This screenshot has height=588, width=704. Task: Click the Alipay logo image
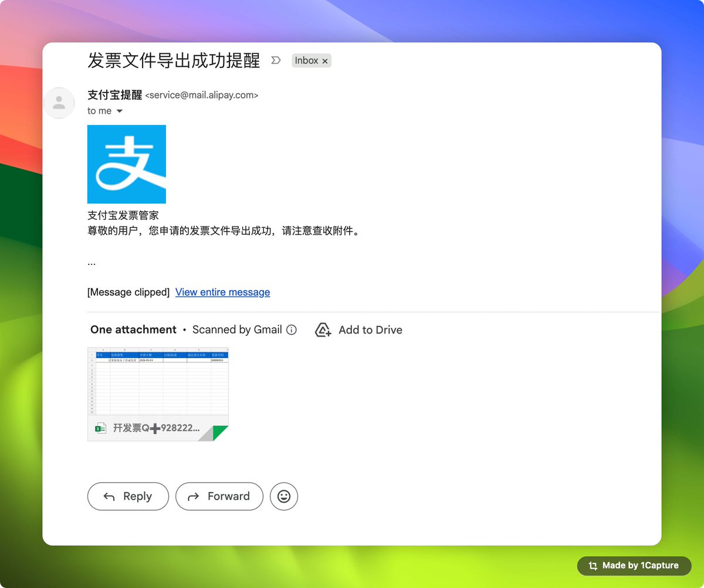coord(127,164)
